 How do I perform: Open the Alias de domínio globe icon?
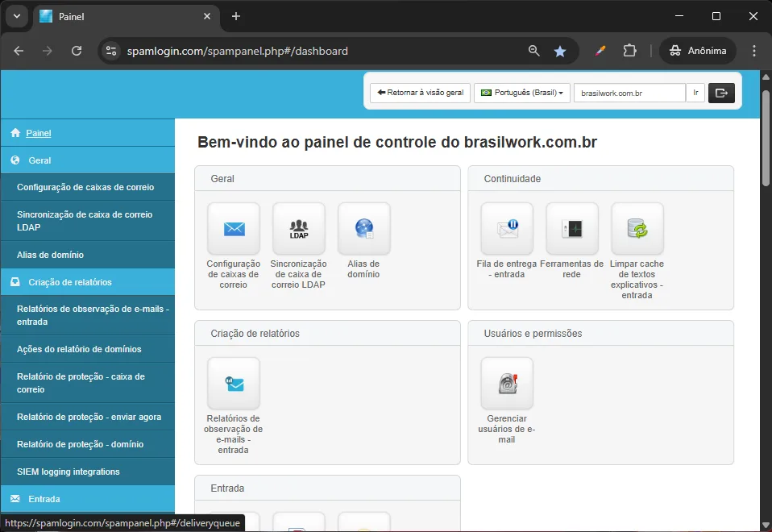[364, 229]
